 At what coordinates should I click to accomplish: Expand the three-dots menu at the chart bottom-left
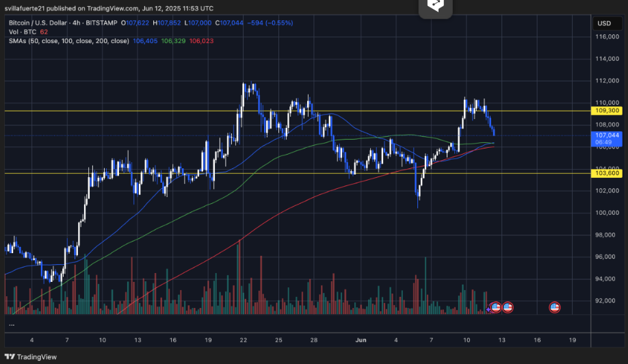click(11, 324)
